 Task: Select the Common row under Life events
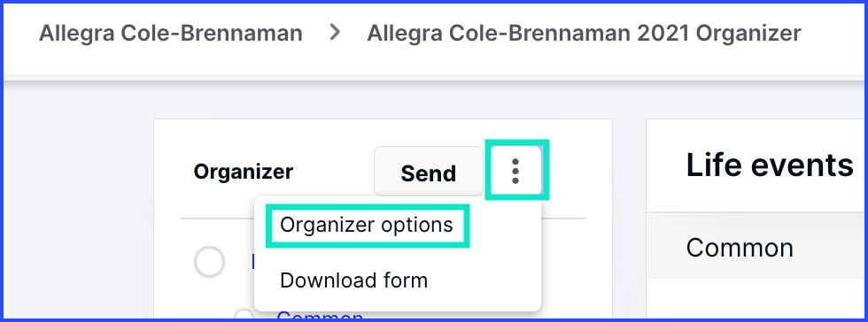(x=756, y=247)
